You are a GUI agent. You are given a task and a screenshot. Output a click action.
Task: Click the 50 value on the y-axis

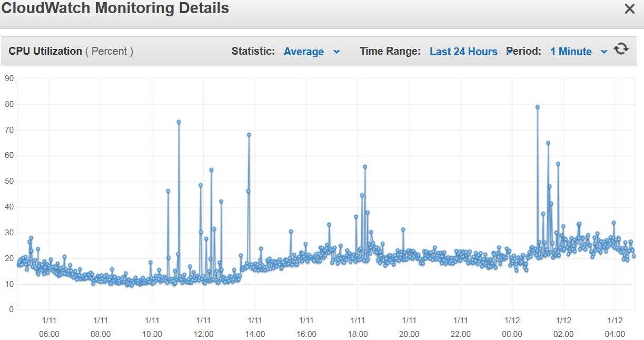point(9,181)
